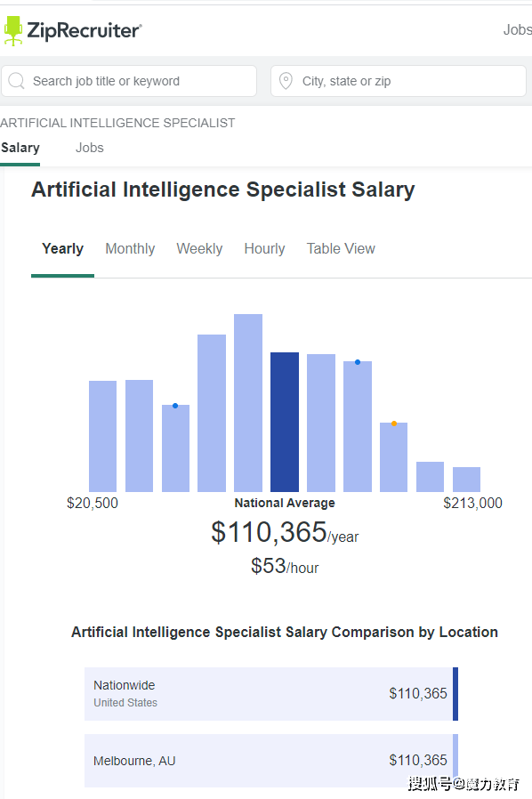Click the dark blue National Average bar

click(x=285, y=422)
